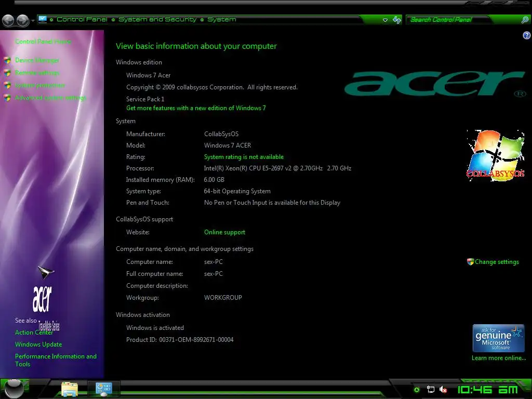The image size is (532, 399).
Task: Open Learn more online link
Action: click(x=498, y=358)
